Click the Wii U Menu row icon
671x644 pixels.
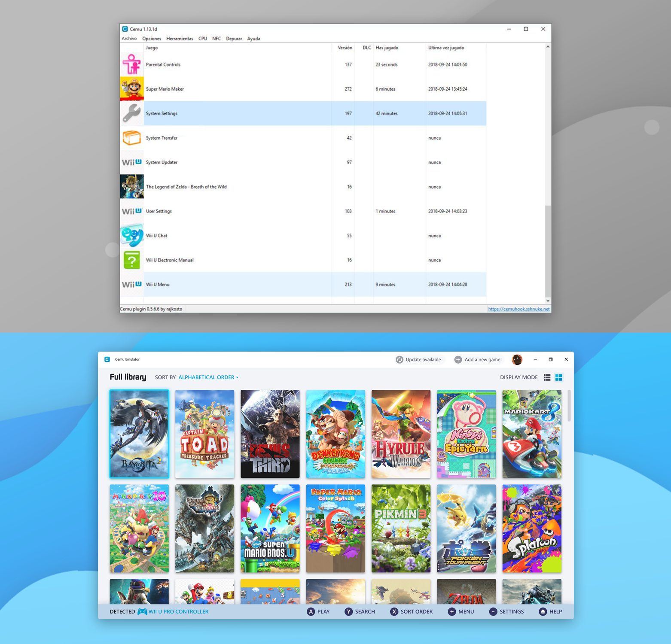(x=132, y=284)
